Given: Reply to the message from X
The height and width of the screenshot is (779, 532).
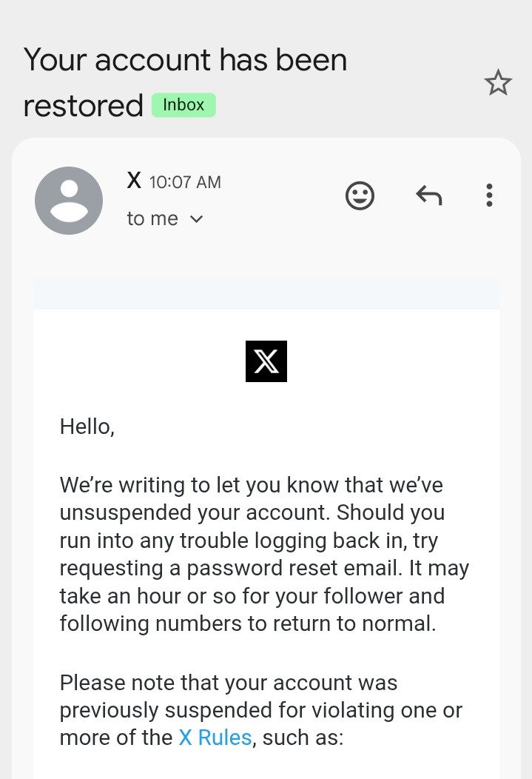Looking at the screenshot, I should coord(428,195).
